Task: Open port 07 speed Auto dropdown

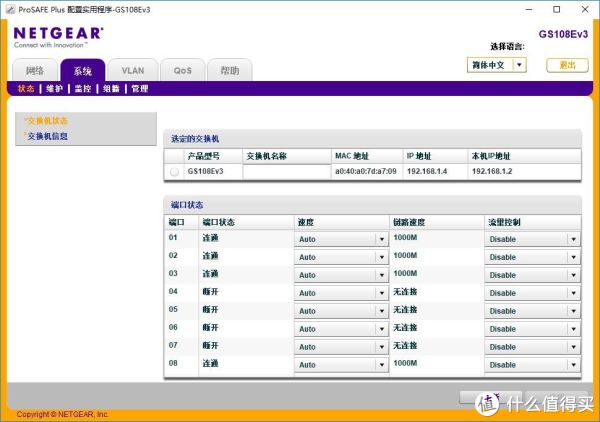Action: tap(341, 347)
